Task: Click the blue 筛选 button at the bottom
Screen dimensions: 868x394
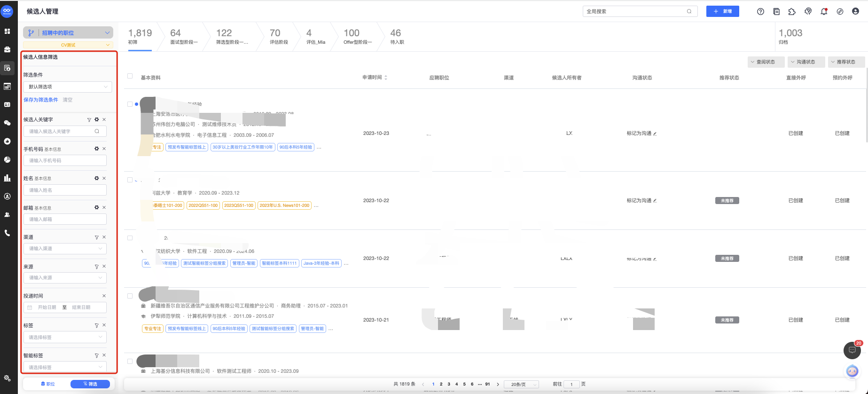Action: tap(90, 384)
